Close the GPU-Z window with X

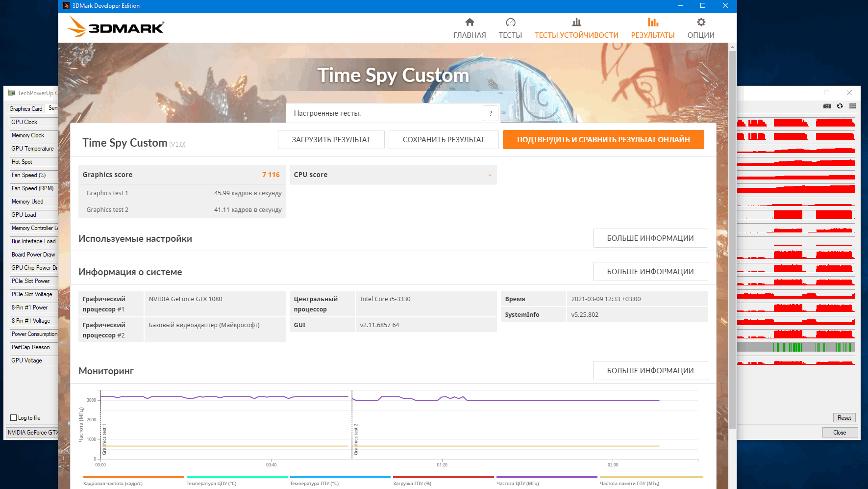tap(849, 93)
